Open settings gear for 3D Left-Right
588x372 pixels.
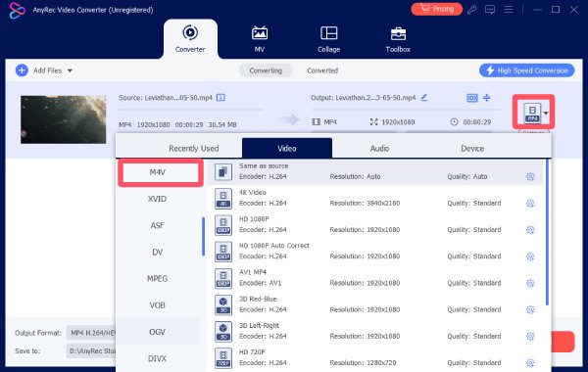530,336
